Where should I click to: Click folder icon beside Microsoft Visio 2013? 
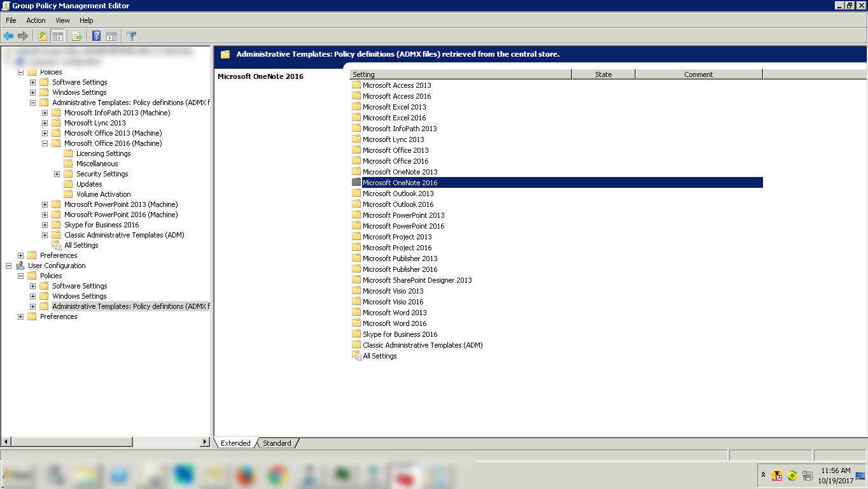(x=356, y=290)
